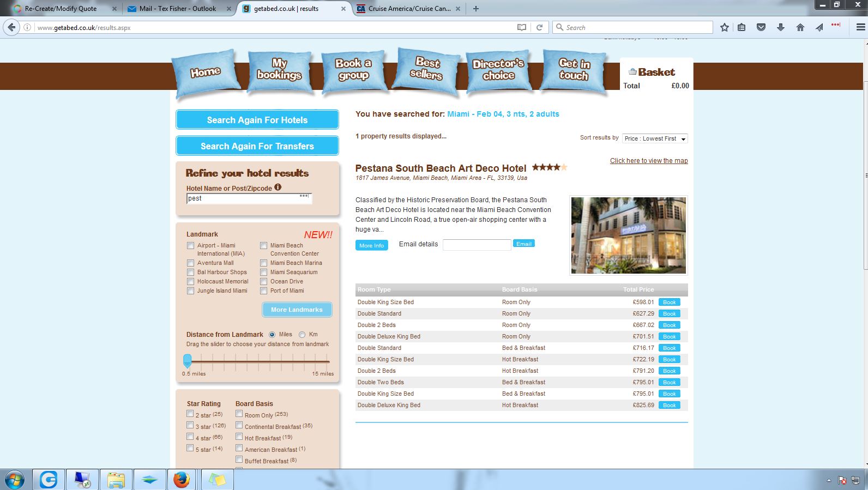The image size is (868, 490).
Task: Enable the Bal Harbour Shops landmark filter
Action: pos(190,273)
